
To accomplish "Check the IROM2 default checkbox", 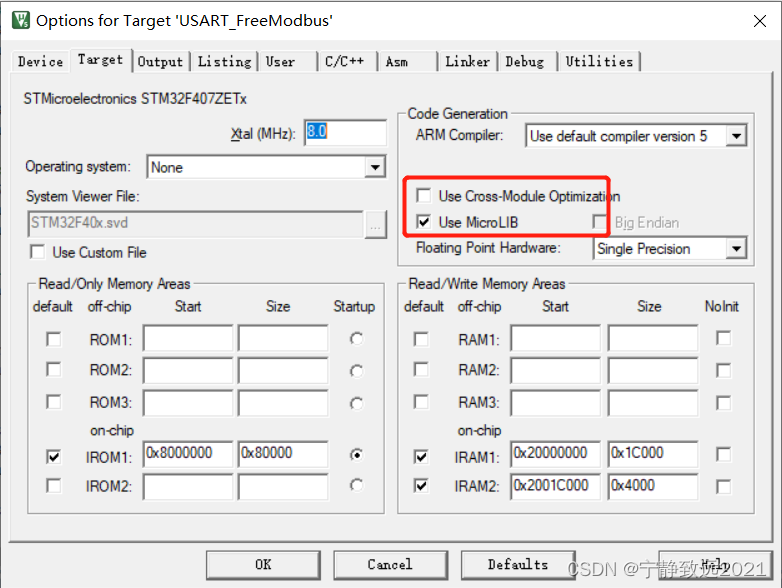I will tap(54, 485).
